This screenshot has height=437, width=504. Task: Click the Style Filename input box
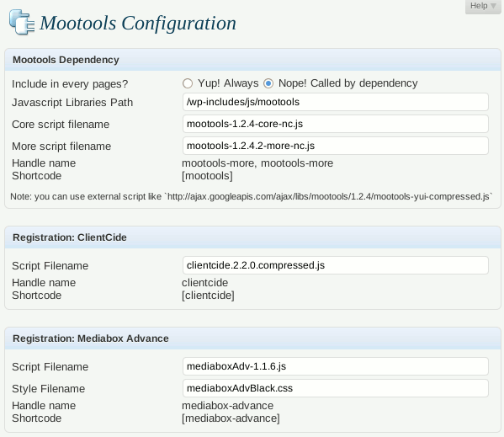tap(336, 388)
